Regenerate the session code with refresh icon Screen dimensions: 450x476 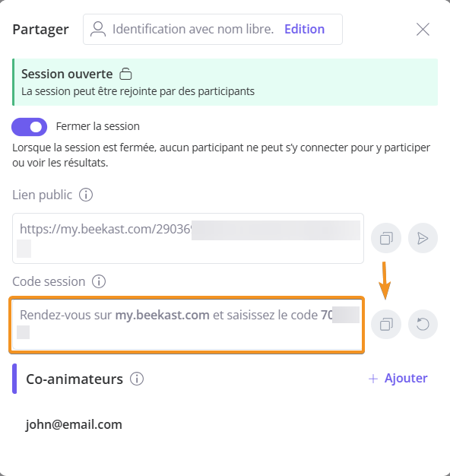point(423,324)
